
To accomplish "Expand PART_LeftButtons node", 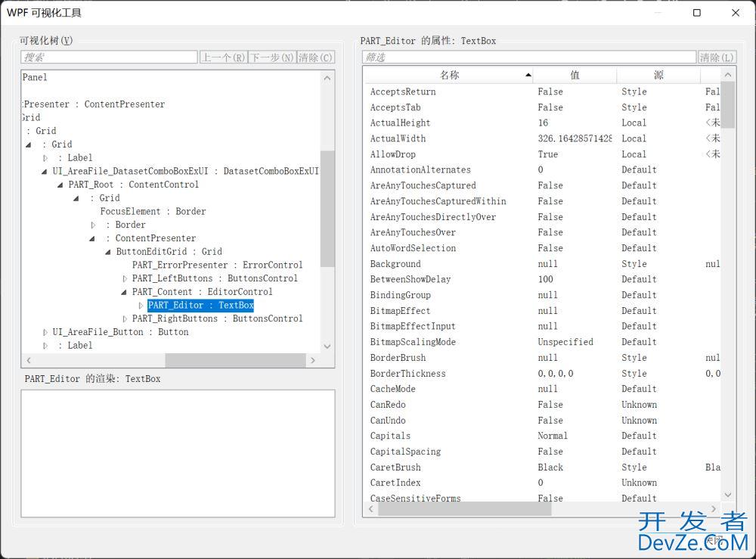I will 125,278.
